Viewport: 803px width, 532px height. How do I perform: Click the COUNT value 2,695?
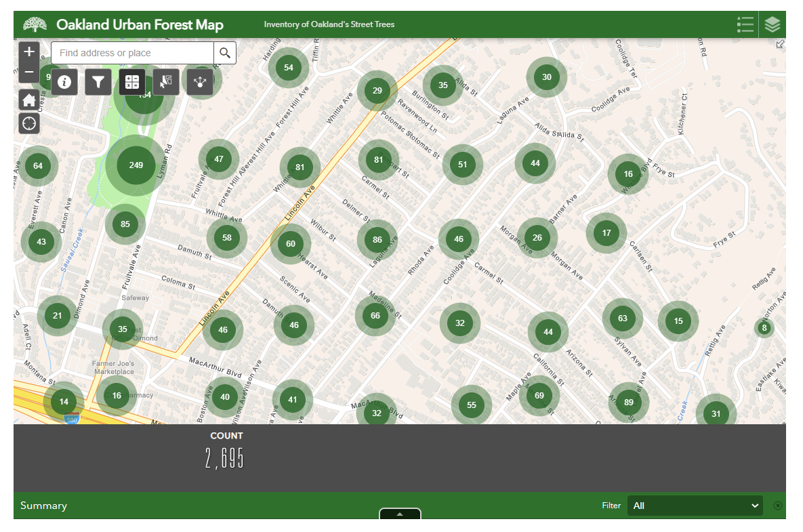coord(224,457)
